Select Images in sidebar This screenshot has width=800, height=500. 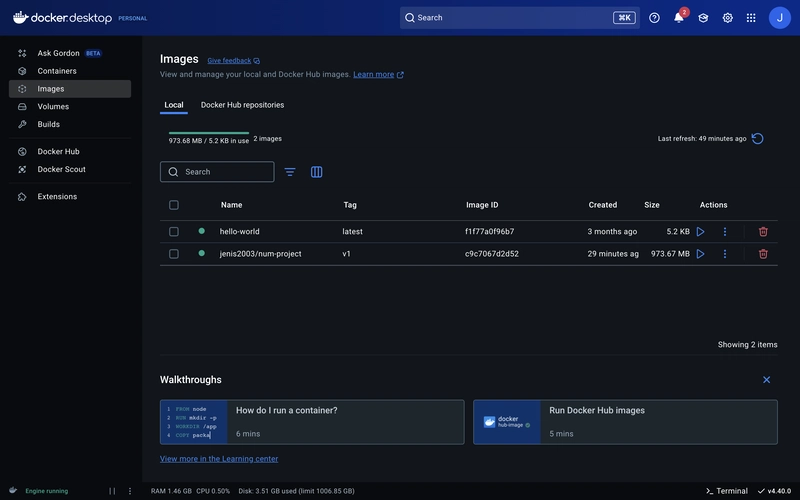(70, 89)
